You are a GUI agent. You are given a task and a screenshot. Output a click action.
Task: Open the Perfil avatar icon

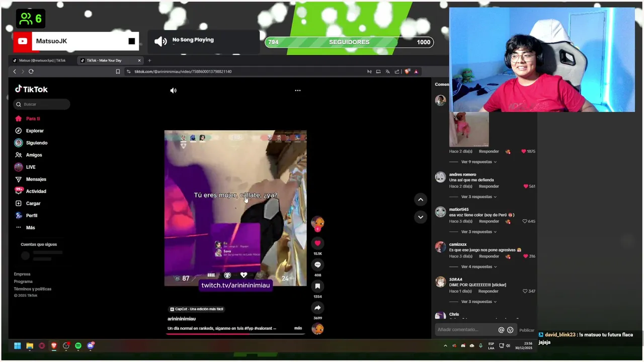(19, 215)
